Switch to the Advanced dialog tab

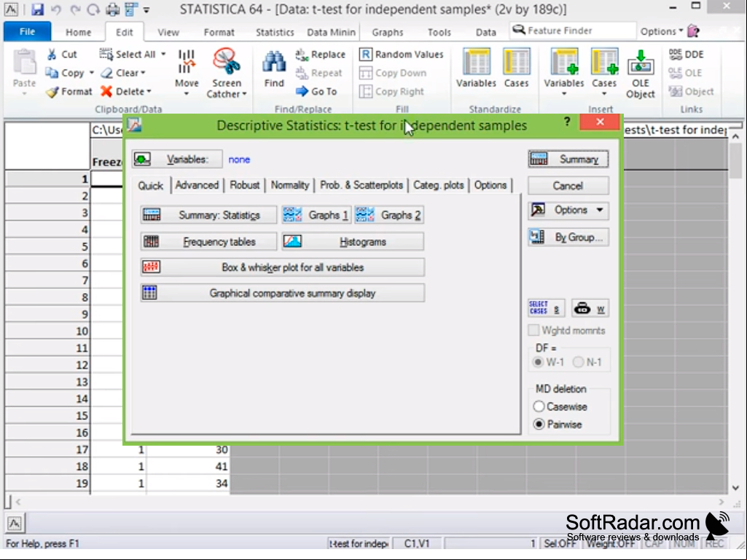point(197,185)
